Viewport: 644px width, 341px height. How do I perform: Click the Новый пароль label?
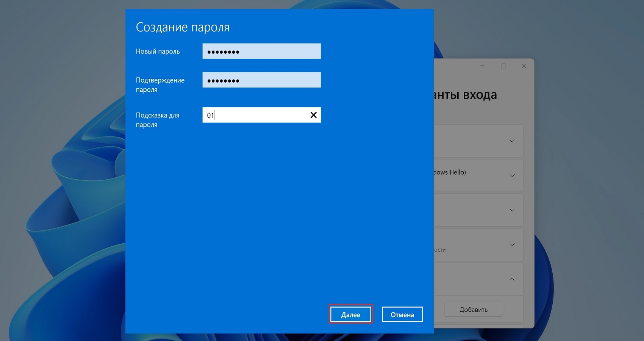tap(158, 52)
